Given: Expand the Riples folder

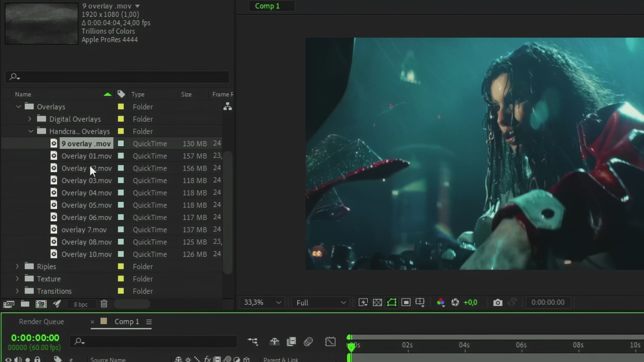Looking at the screenshot, I should coord(17,266).
